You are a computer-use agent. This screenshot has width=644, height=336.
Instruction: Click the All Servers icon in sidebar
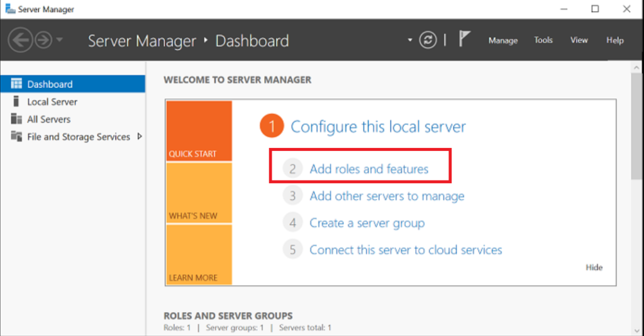(x=16, y=119)
